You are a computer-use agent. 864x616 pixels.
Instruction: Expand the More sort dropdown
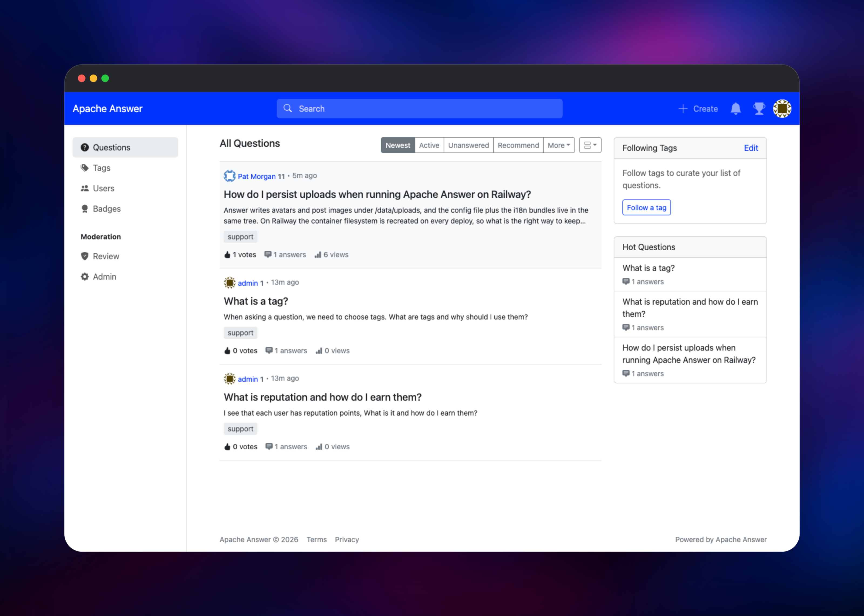coord(559,145)
